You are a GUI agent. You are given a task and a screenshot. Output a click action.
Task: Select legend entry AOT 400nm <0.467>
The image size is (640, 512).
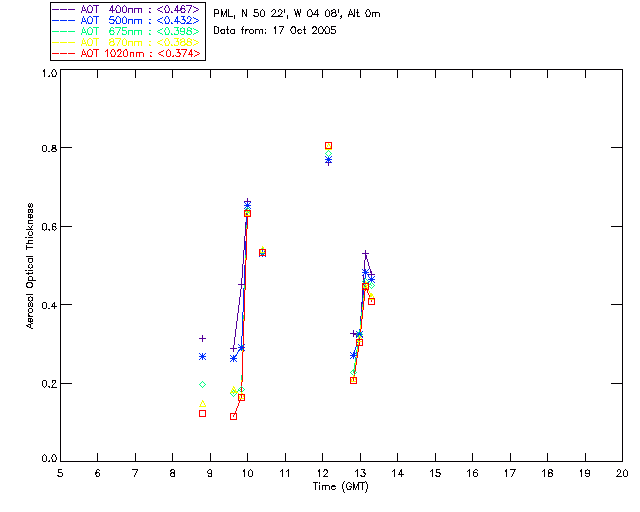pyautogui.click(x=127, y=9)
